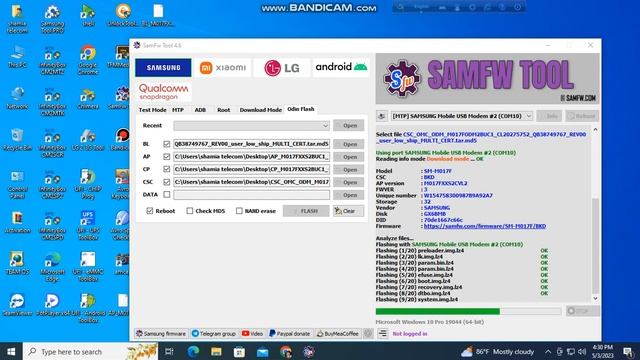
Task: Click the Open button in BL row
Action: [348, 144]
